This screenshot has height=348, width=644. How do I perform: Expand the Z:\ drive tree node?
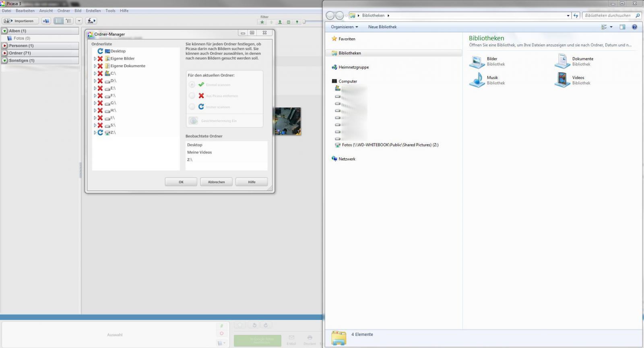coord(95,133)
